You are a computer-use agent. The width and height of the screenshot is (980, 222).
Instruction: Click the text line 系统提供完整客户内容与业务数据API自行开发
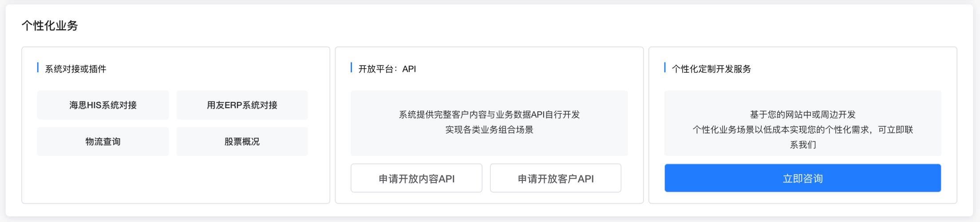point(489,115)
